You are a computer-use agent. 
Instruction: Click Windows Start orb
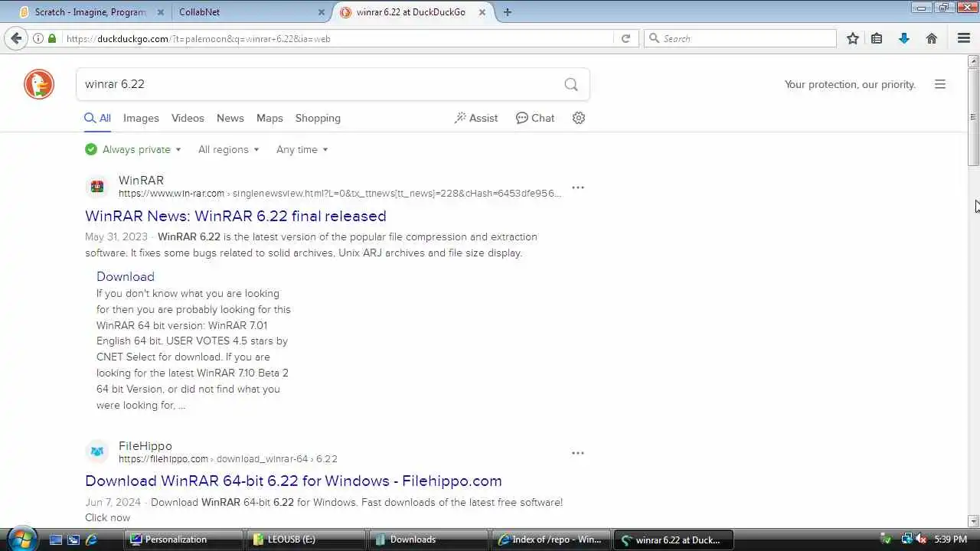[21, 539]
